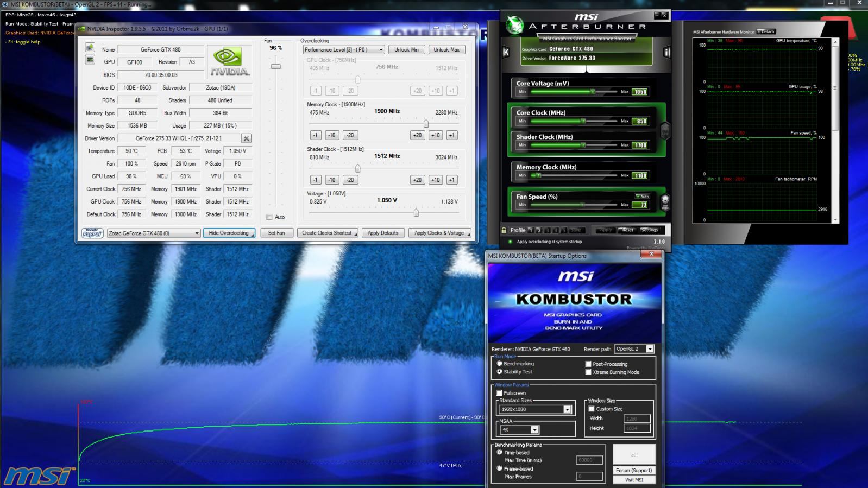Viewport: 868px width, 488px height.
Task: Toggle apply overclocking at system startup indicator
Action: tap(510, 242)
